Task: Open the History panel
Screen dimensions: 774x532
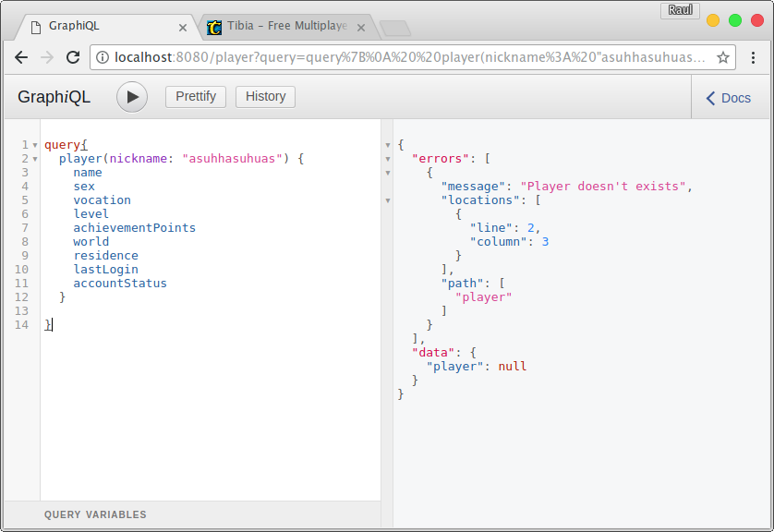Action: point(266,97)
